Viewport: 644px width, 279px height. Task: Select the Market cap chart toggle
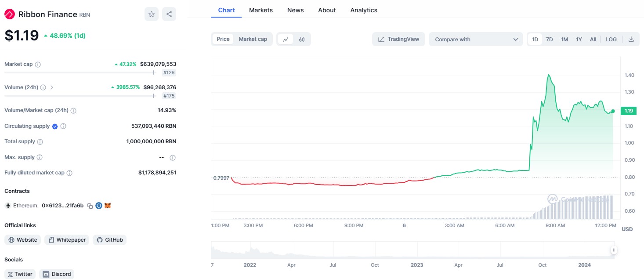coord(253,39)
